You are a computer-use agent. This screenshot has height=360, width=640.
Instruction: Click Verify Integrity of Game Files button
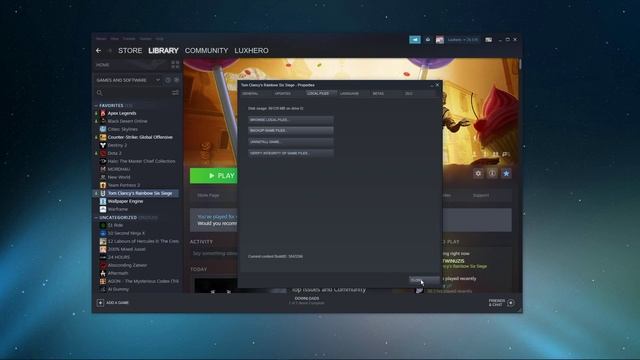[291, 153]
